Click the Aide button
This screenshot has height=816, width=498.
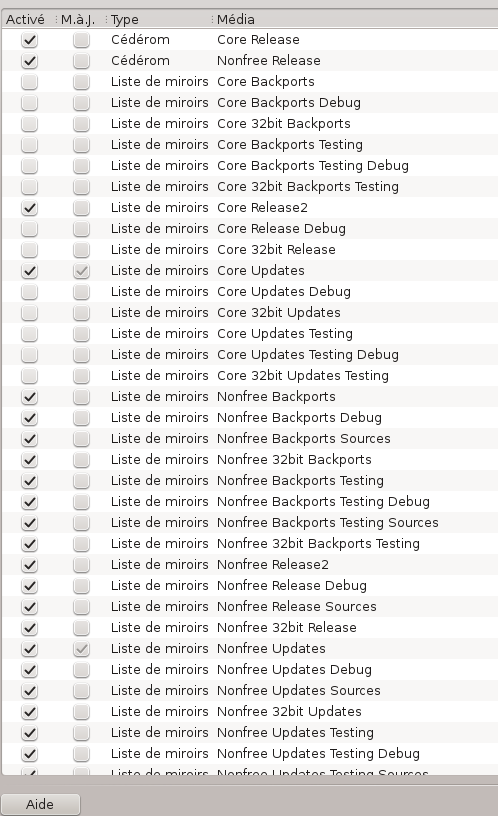click(40, 804)
